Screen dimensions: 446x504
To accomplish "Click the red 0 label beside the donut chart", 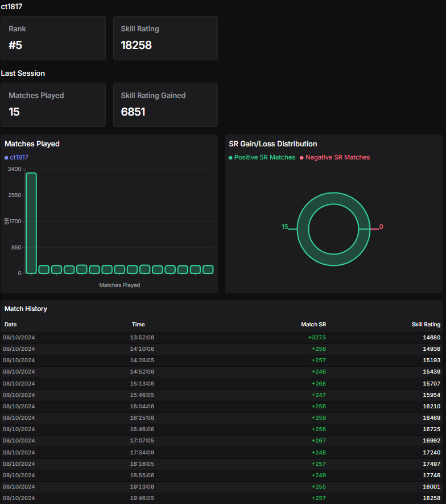I will point(381,227).
